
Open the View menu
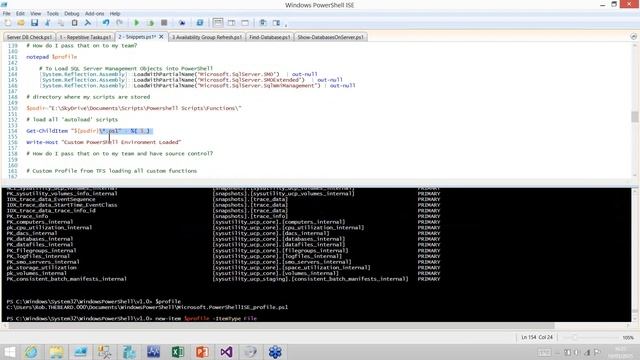click(36, 13)
